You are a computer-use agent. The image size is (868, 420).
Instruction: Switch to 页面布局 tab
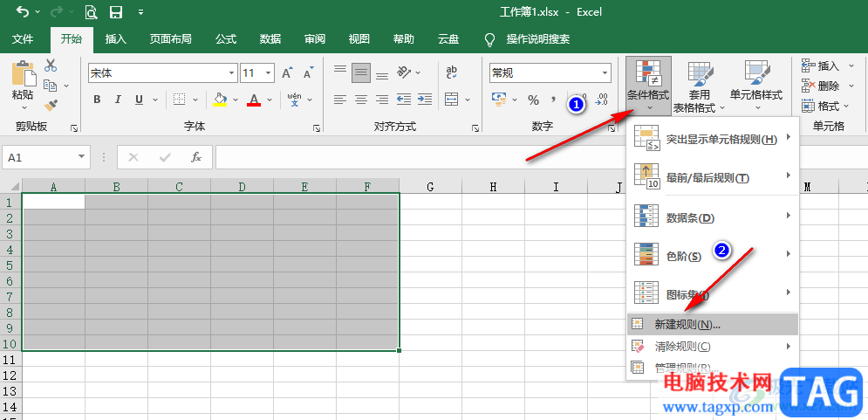coord(170,39)
